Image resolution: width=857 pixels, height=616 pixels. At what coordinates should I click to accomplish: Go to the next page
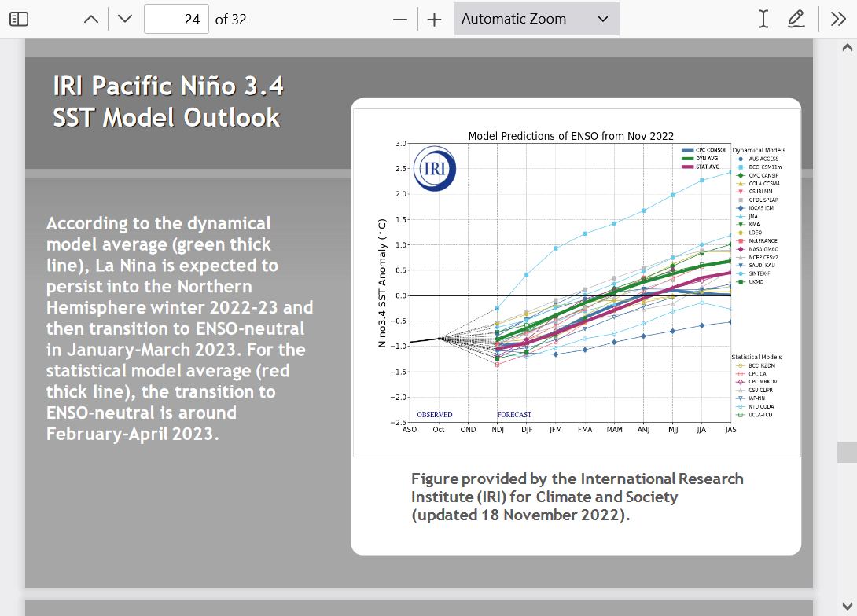[124, 19]
